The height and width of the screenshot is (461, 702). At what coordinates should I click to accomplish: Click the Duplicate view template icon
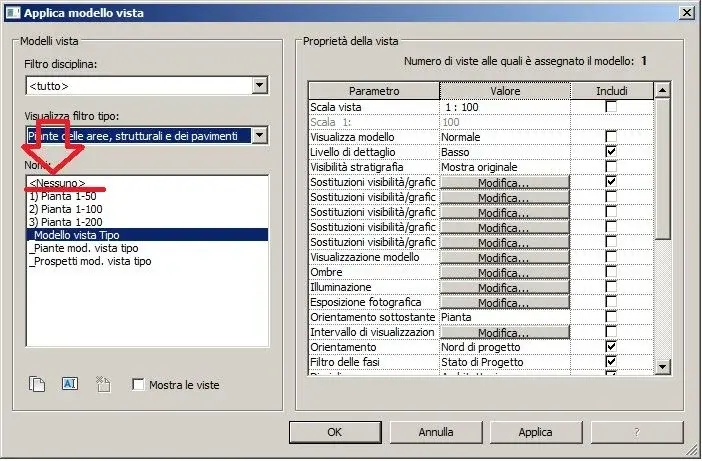point(37,384)
